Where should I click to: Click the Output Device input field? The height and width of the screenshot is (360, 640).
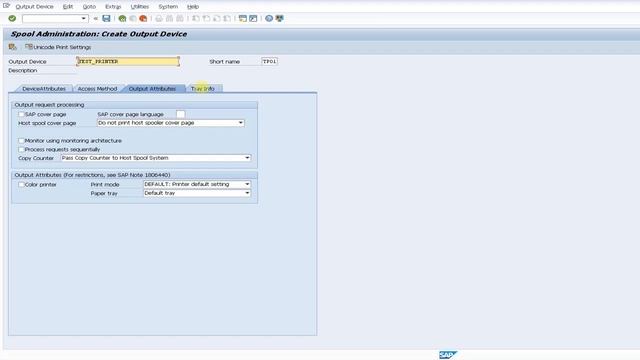(128, 61)
